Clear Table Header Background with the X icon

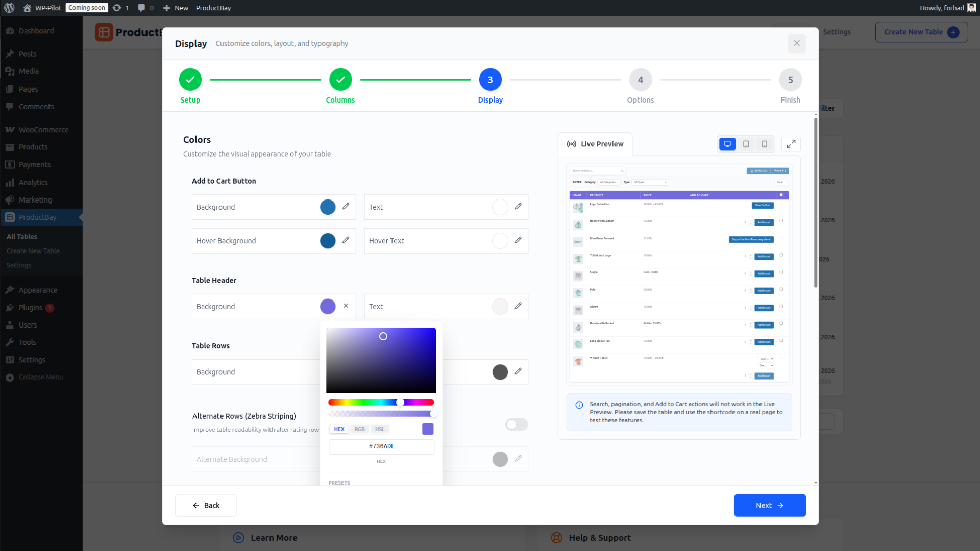tap(346, 306)
